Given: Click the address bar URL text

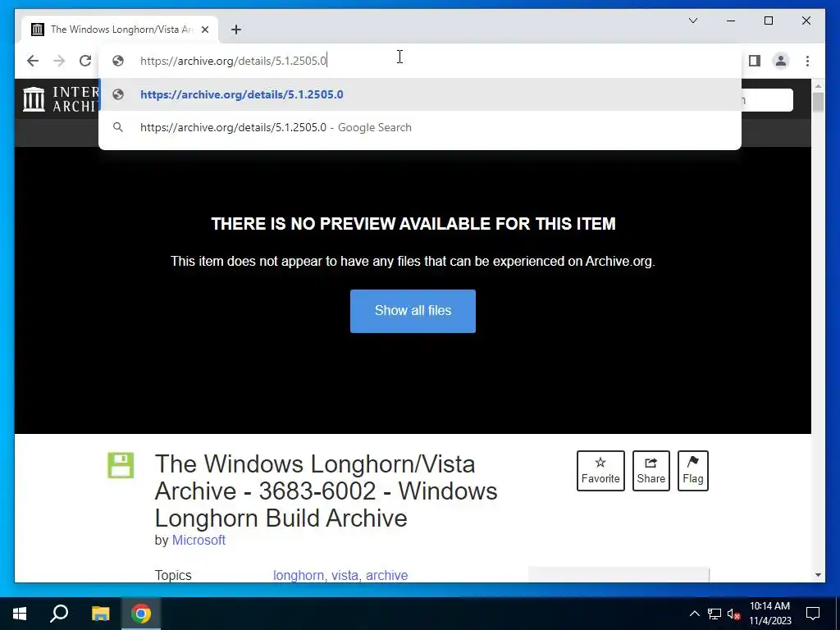Looking at the screenshot, I should click(x=233, y=61).
